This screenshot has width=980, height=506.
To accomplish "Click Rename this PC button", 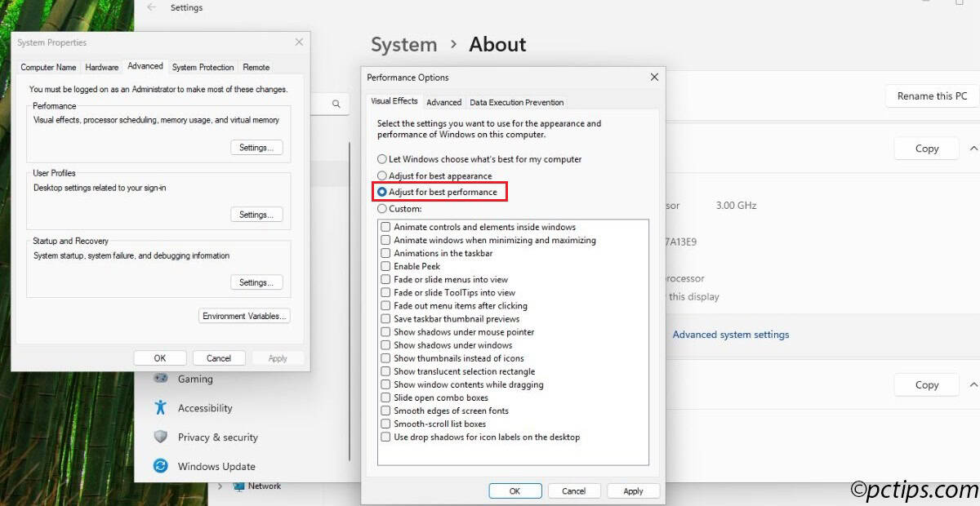I will [x=932, y=95].
